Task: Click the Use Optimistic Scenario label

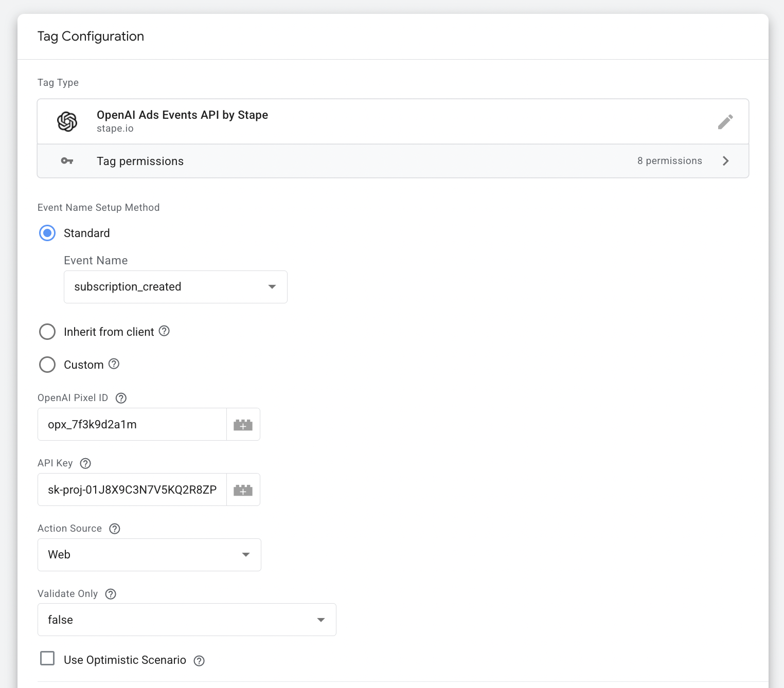Action: click(125, 660)
